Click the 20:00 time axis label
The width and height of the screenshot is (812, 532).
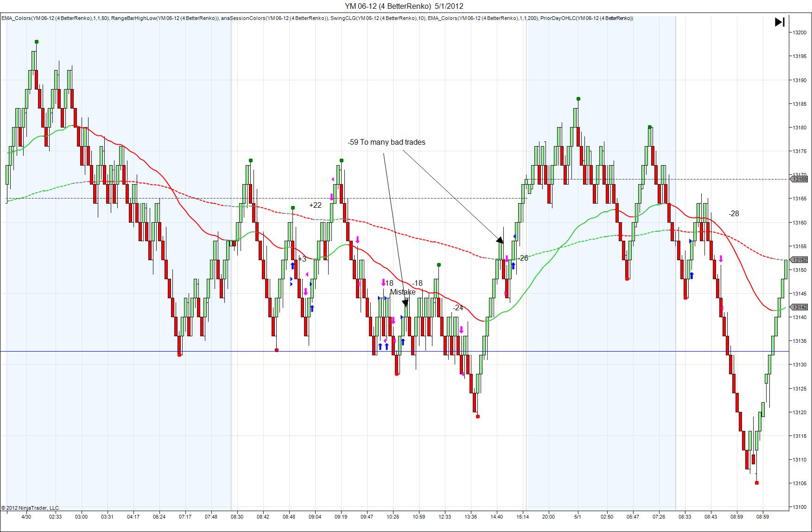[x=548, y=517]
